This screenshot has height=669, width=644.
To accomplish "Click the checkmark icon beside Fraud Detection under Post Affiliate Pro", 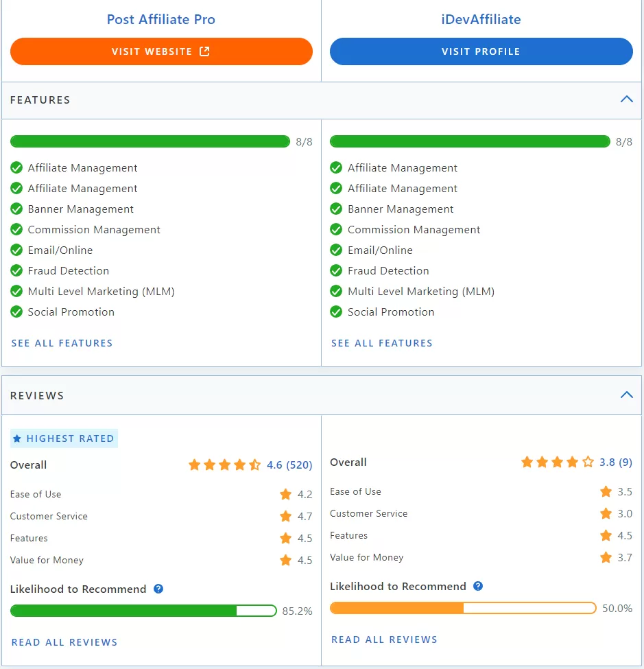I will 16,270.
